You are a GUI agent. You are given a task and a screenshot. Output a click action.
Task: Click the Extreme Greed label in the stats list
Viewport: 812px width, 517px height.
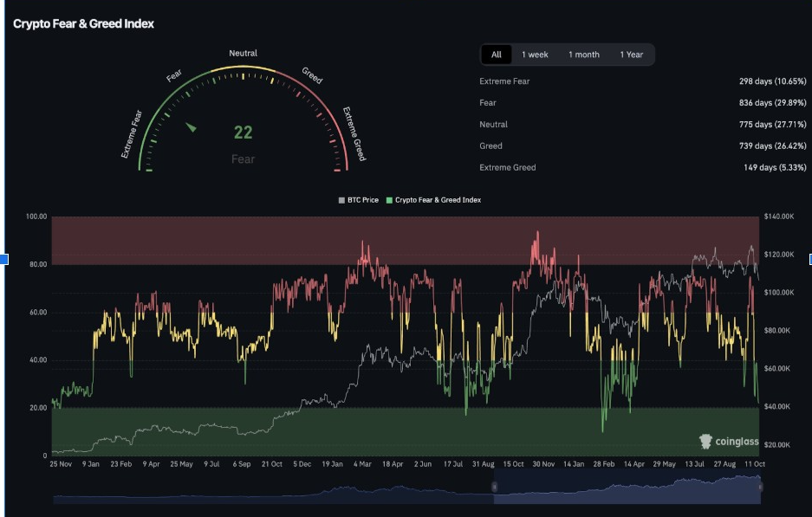[x=508, y=168]
